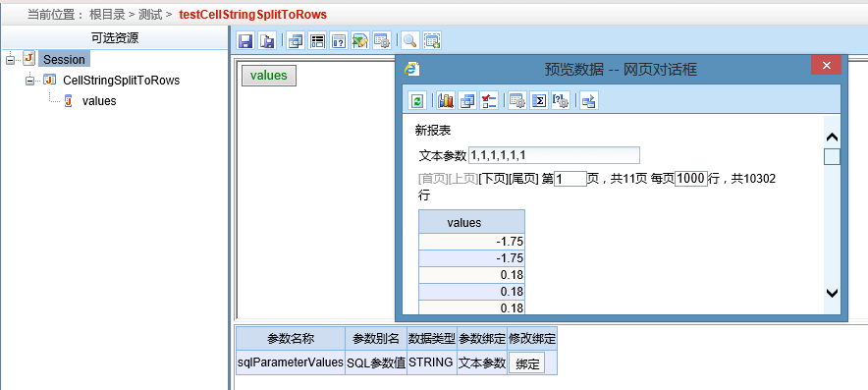Click the dialog scrollbar thumb
868x390 pixels.
pos(832,157)
